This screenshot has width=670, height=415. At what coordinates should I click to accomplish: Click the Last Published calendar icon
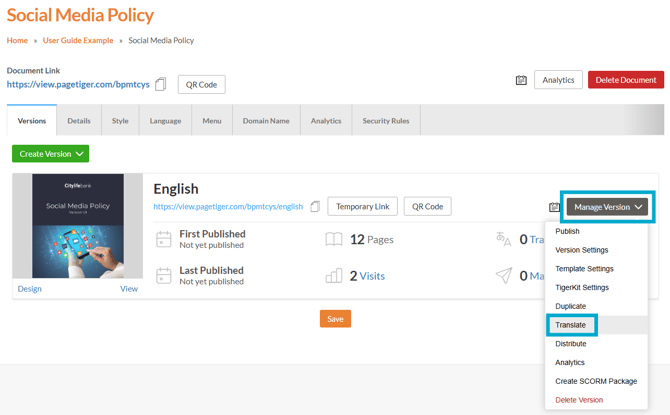click(x=164, y=276)
